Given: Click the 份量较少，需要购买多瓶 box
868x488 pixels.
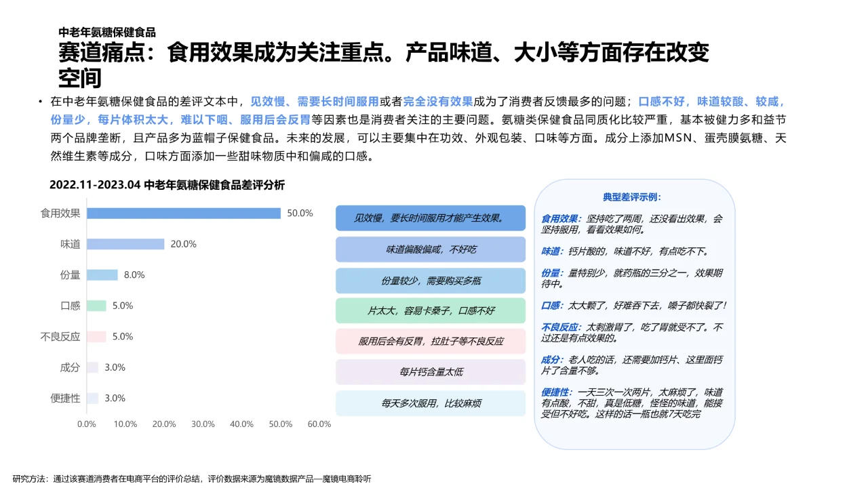Looking at the screenshot, I should (x=431, y=280).
